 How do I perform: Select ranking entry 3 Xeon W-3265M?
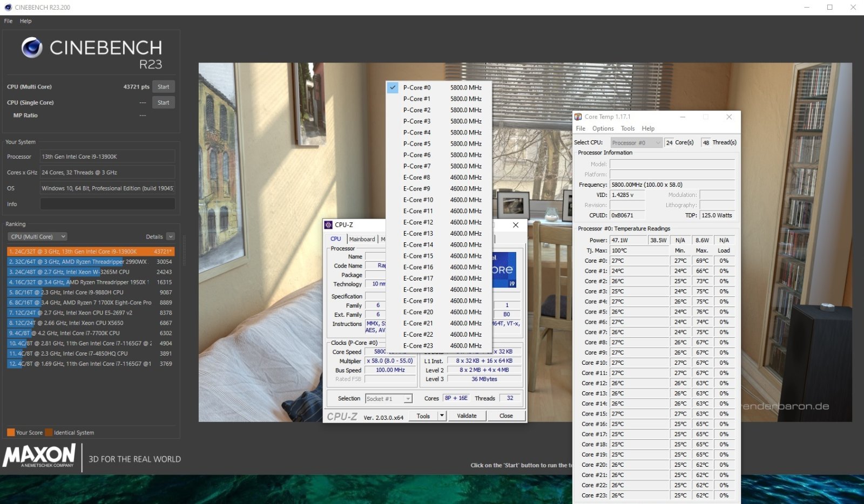tap(91, 272)
